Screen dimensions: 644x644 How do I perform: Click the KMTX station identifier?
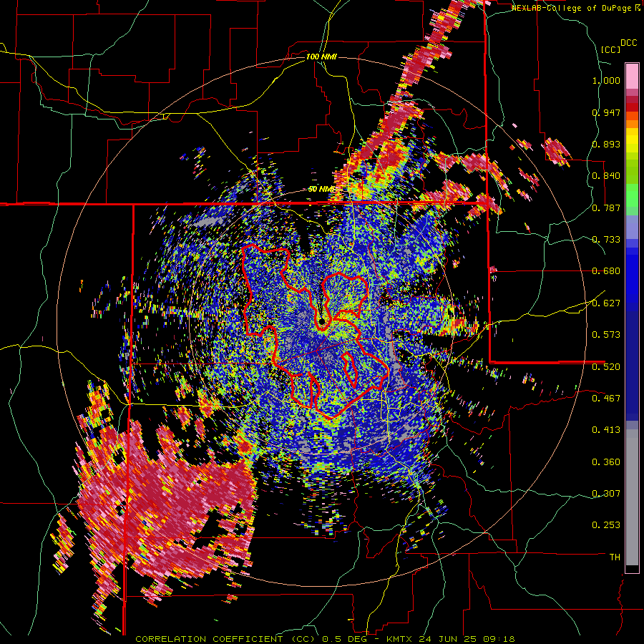pyautogui.click(x=401, y=639)
